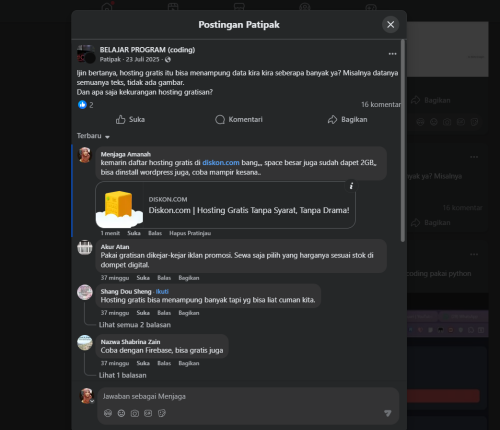This screenshot has height=430, width=500.
Task: Open the emoji picker in reply box
Action: tap(121, 413)
